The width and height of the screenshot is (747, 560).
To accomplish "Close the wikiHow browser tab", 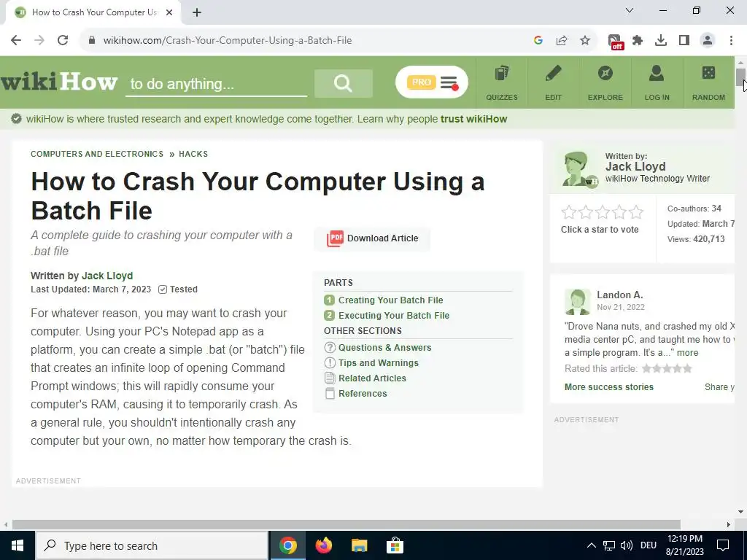I will (x=169, y=12).
